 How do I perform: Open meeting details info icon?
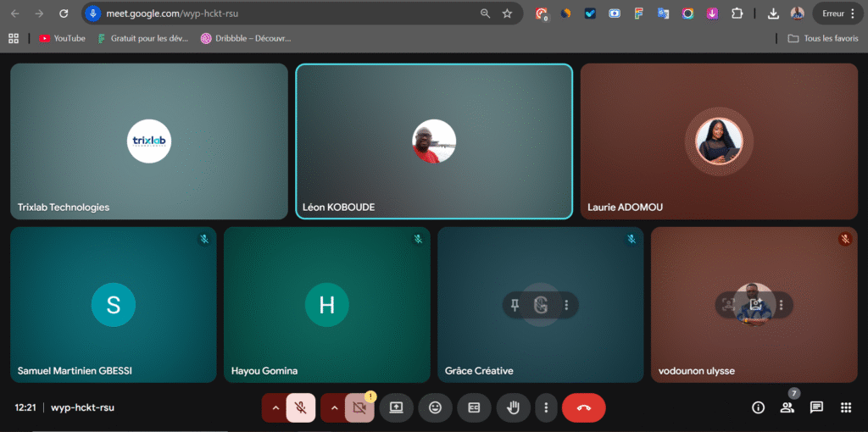[758, 407]
